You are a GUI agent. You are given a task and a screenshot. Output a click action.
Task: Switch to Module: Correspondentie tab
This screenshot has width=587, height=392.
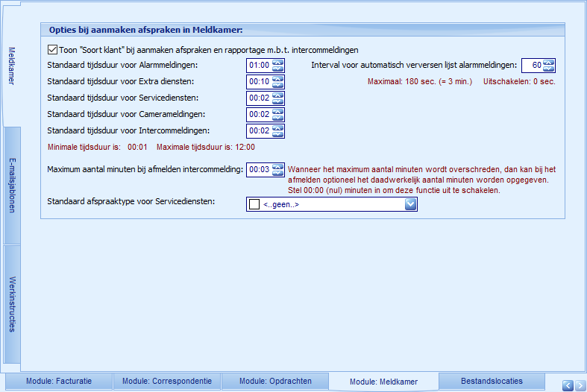pyautogui.click(x=168, y=381)
